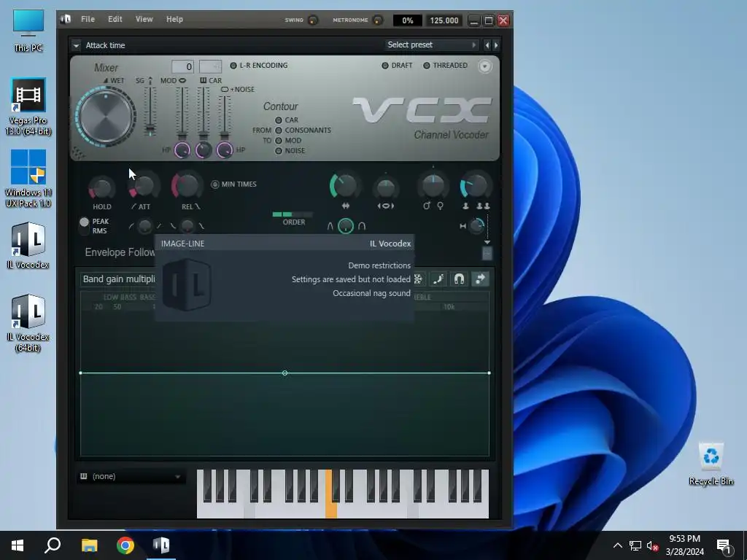The image size is (747, 560).
Task: Open Windows 11 UX Pack desktop icon
Action: click(28, 179)
